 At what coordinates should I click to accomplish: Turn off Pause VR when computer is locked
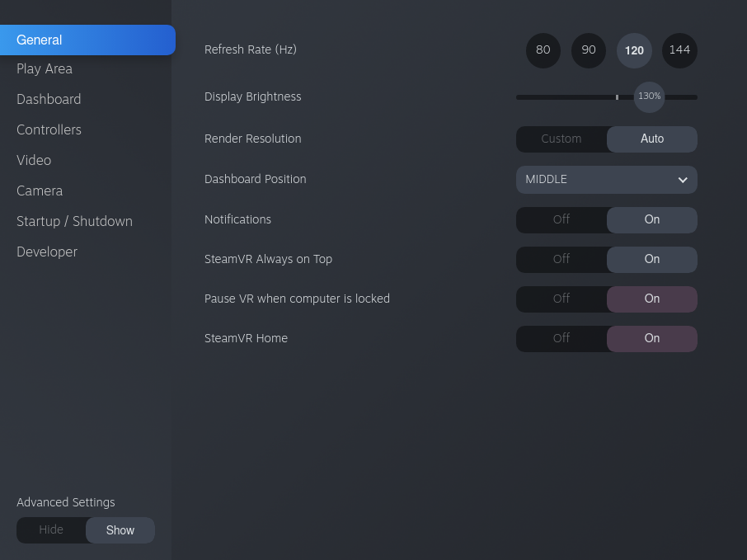tap(561, 299)
